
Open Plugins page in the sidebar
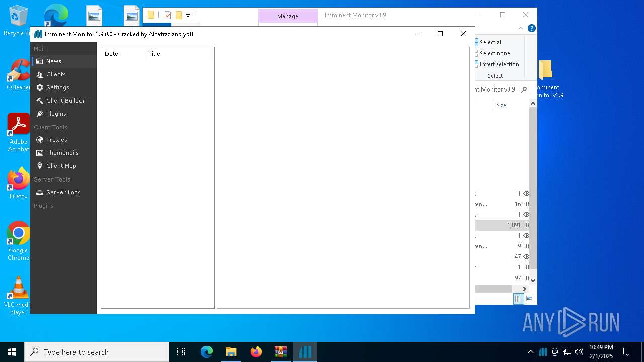pos(63,114)
